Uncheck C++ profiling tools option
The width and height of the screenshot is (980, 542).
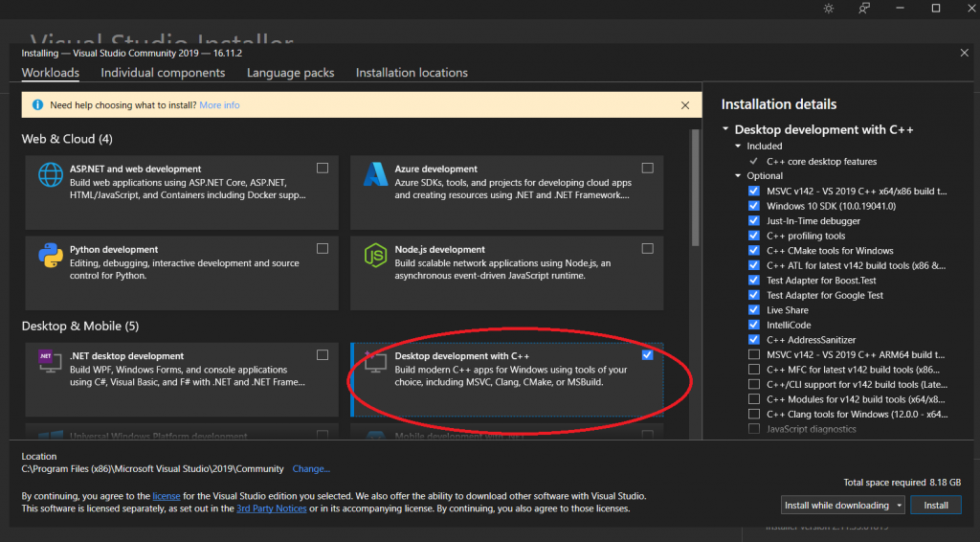tap(754, 236)
